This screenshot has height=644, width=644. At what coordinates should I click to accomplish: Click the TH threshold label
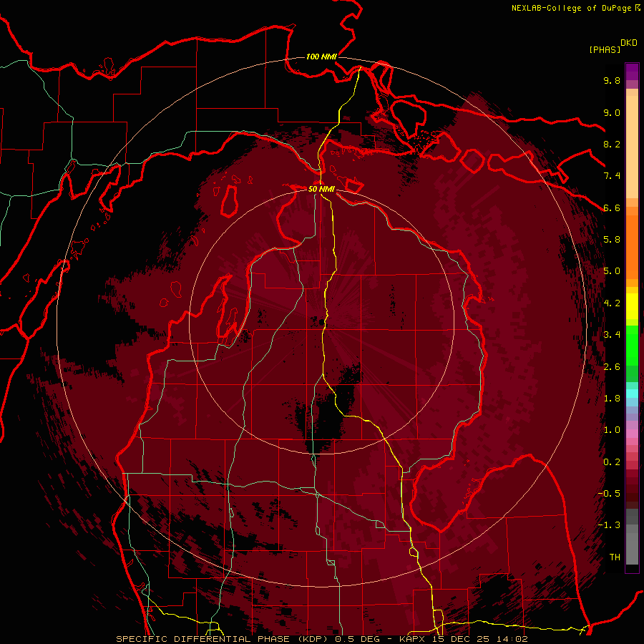point(615,557)
